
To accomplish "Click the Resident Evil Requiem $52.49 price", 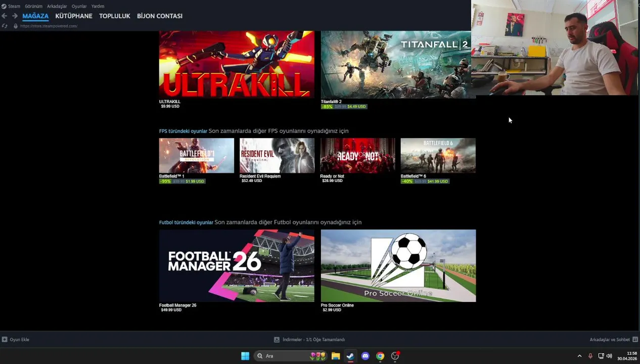I will [252, 180].
